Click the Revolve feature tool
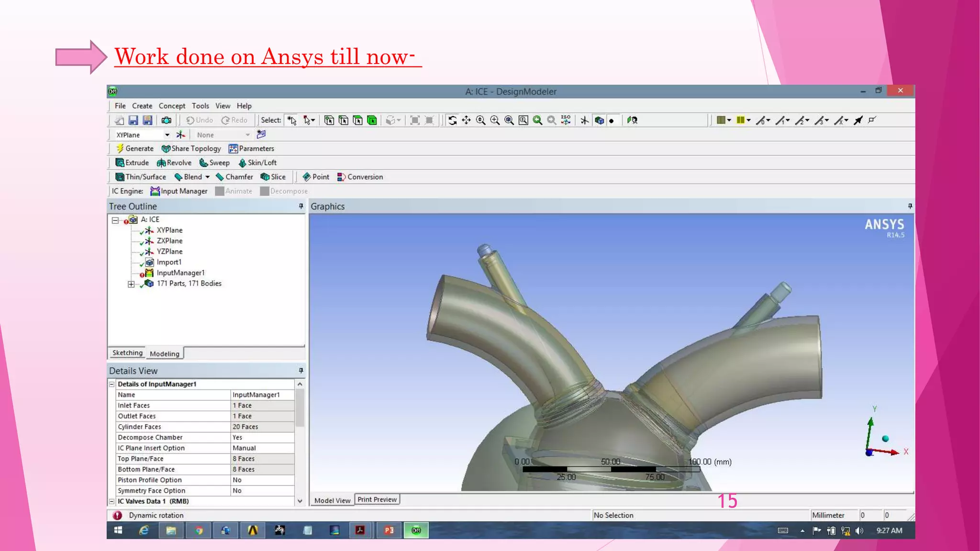The height and width of the screenshot is (551, 980). [174, 163]
